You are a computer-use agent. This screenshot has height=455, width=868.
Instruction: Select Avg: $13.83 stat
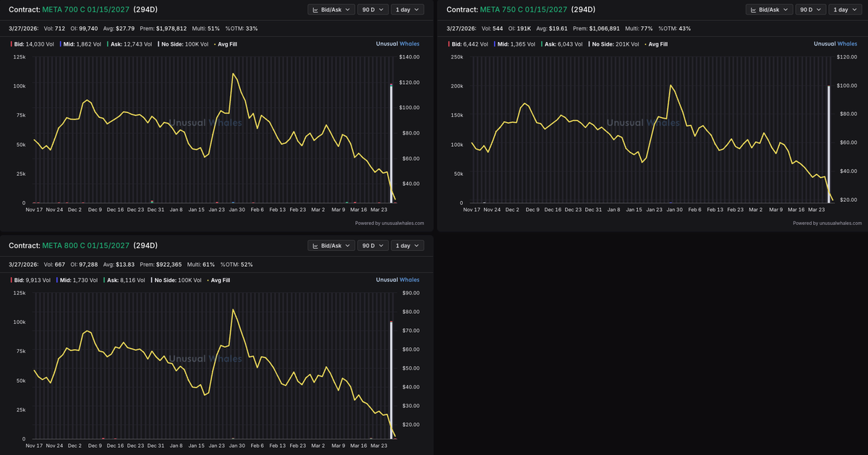[x=118, y=264]
